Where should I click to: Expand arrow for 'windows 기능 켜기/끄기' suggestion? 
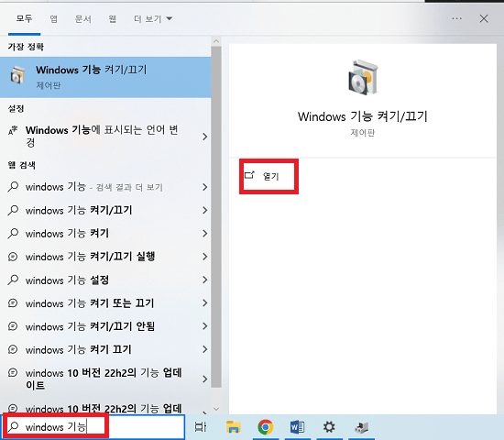tap(204, 210)
